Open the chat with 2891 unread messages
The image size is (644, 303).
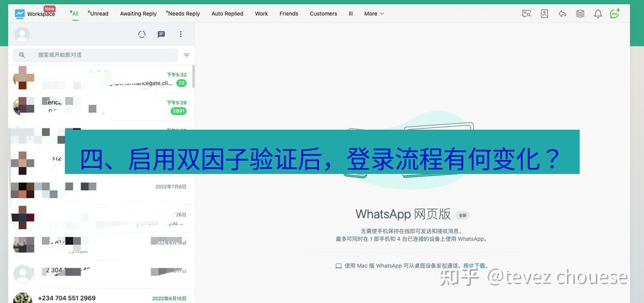(x=100, y=107)
